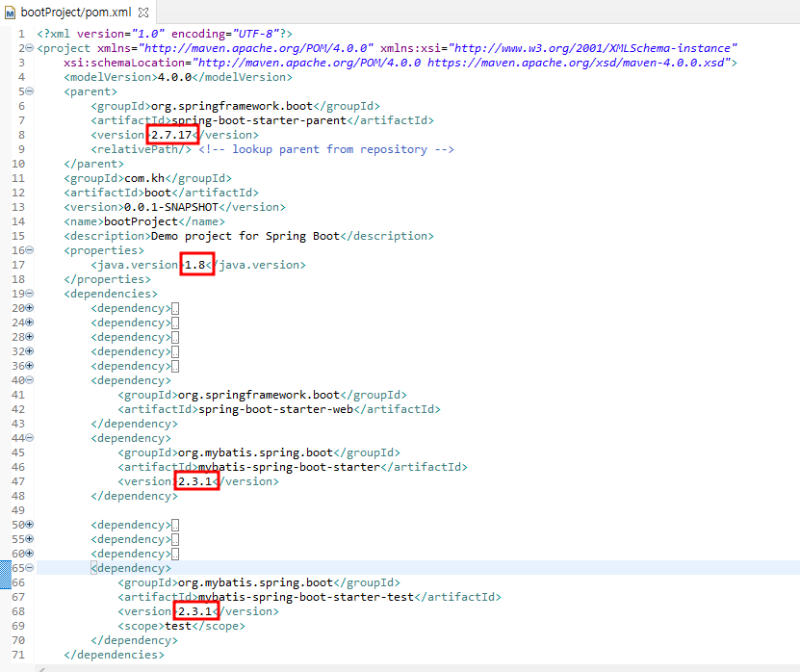Viewport: 800px width, 672px height.
Task: Click the name value bootProject on line 14
Action: 141,221
